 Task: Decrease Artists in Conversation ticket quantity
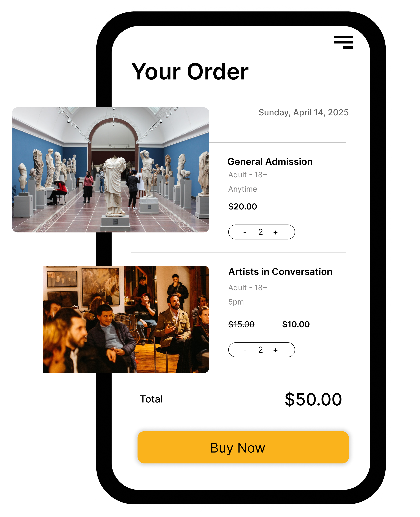245,350
